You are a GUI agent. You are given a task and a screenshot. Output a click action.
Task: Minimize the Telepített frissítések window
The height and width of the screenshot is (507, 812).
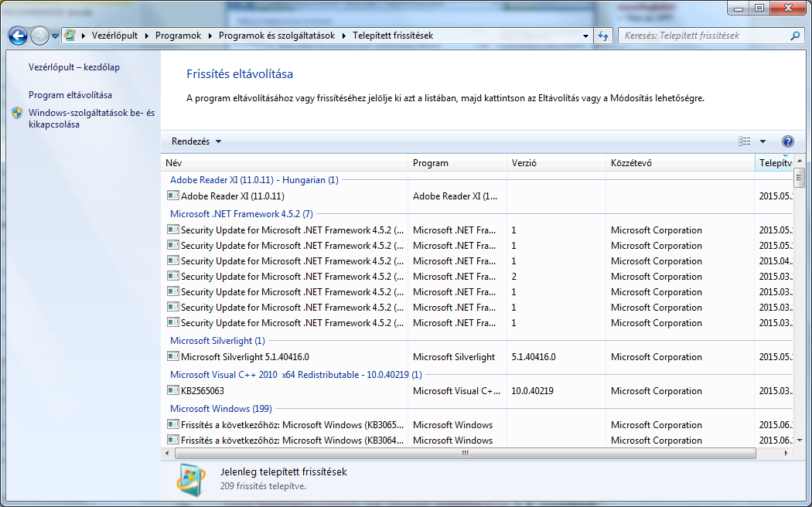pos(739,8)
